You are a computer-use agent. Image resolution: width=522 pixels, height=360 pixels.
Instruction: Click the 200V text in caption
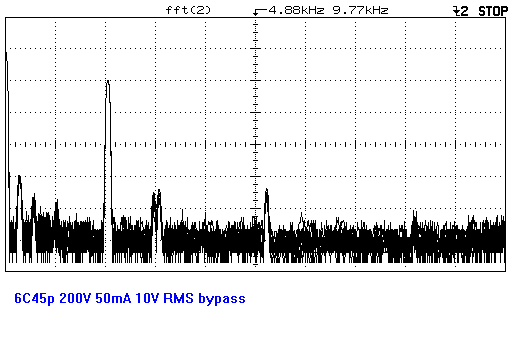[x=75, y=298]
